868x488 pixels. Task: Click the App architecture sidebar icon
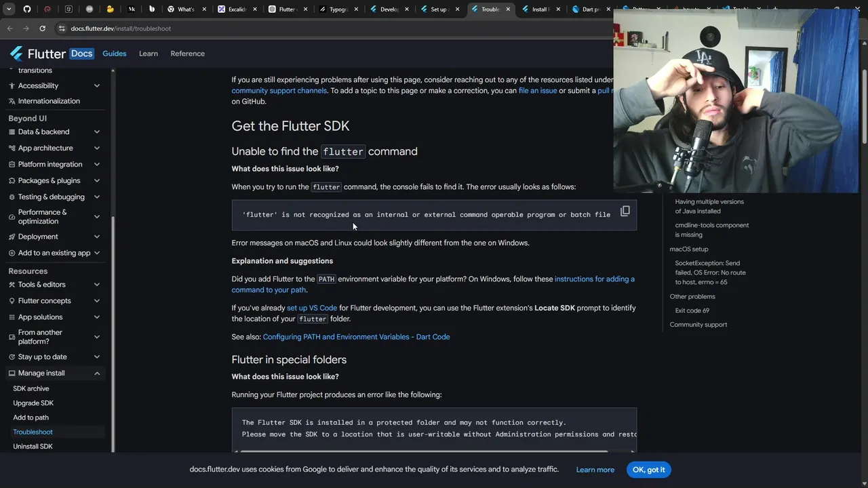click(x=12, y=148)
